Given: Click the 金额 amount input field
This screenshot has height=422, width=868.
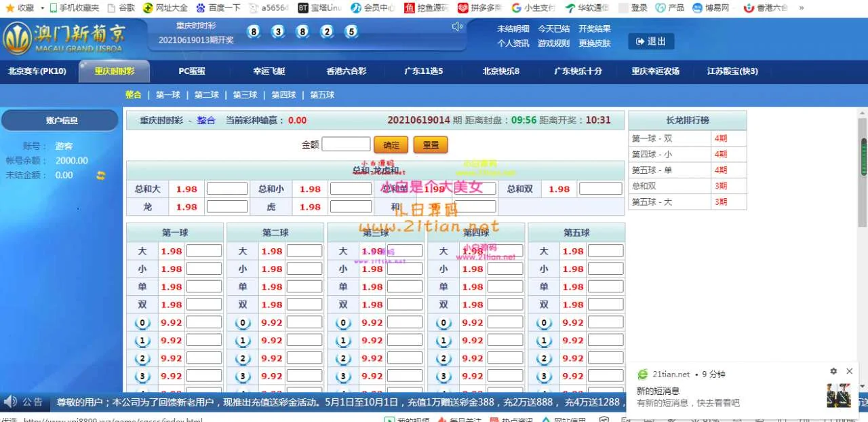Looking at the screenshot, I should [x=346, y=145].
